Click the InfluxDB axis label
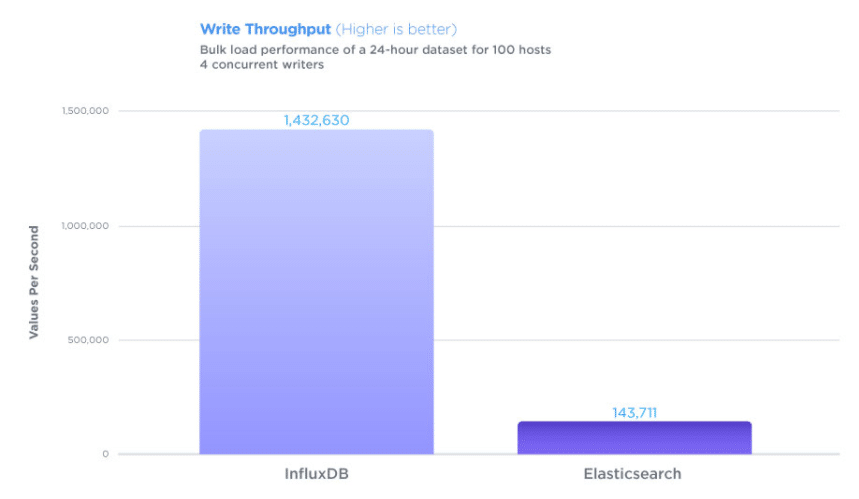This screenshot has width=859, height=499. (316, 474)
